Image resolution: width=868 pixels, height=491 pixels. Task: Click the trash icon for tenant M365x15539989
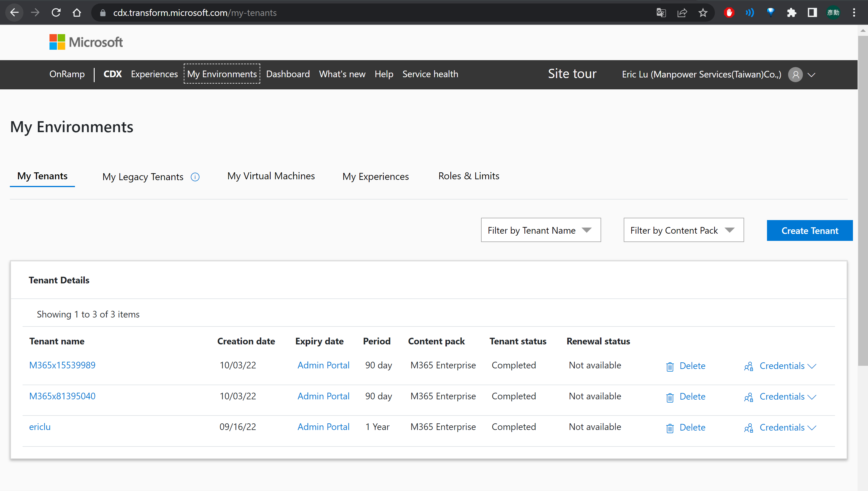669,366
